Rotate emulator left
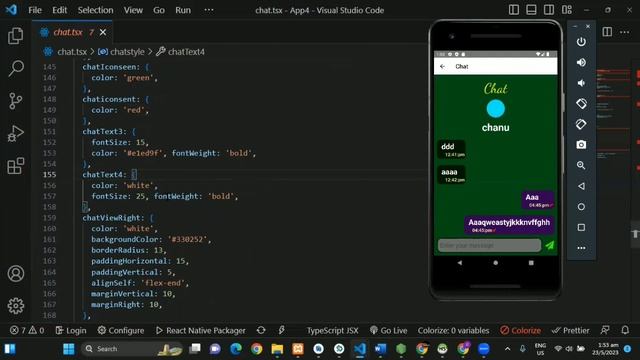This screenshot has width=640, height=360. [x=581, y=103]
